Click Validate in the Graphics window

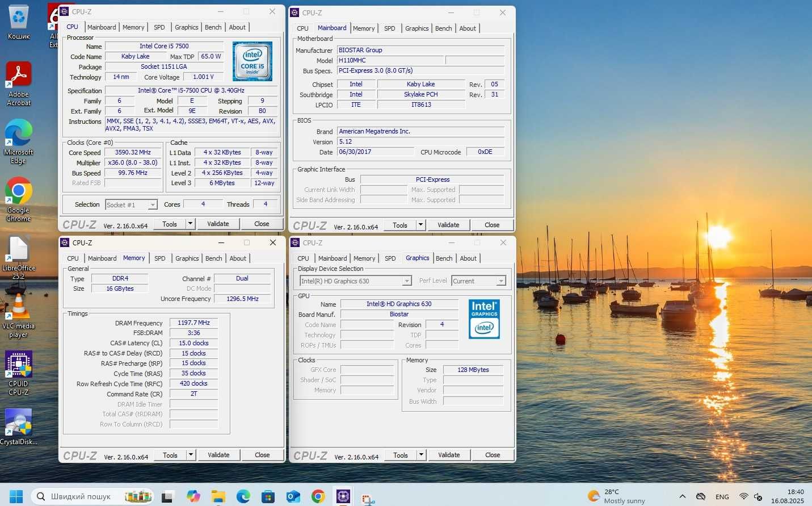pos(449,455)
